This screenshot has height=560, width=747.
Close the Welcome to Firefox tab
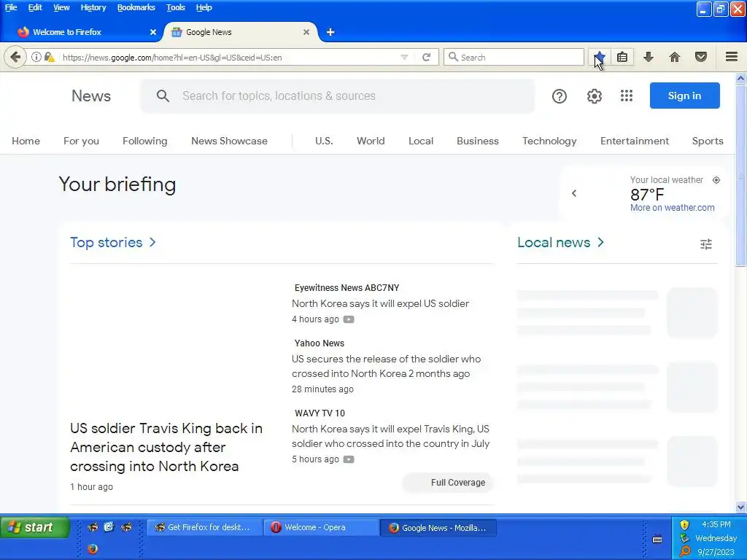click(153, 32)
